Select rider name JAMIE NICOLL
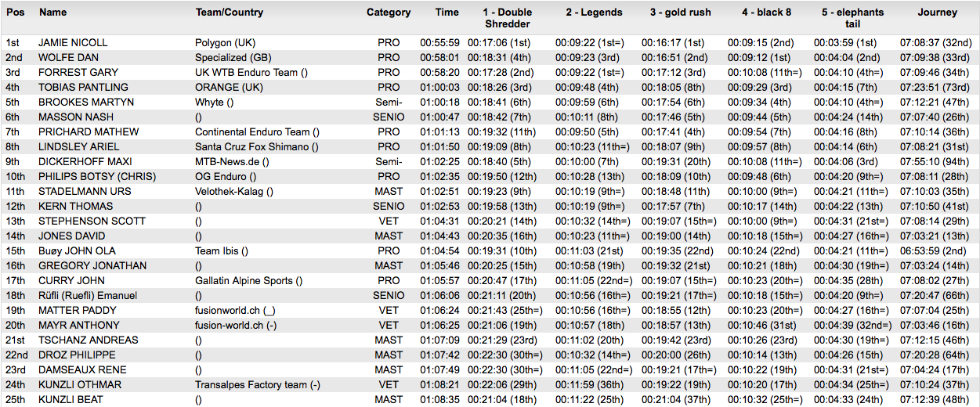 tap(73, 43)
